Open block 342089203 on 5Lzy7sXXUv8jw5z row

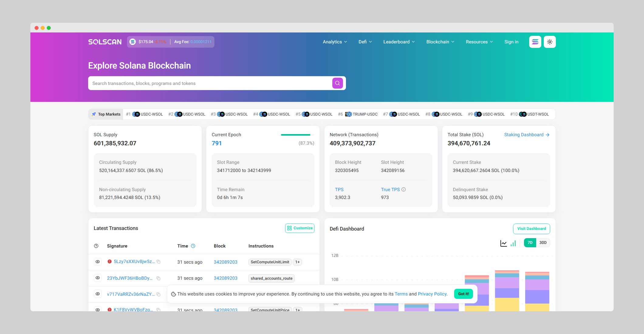pyautogui.click(x=225, y=262)
